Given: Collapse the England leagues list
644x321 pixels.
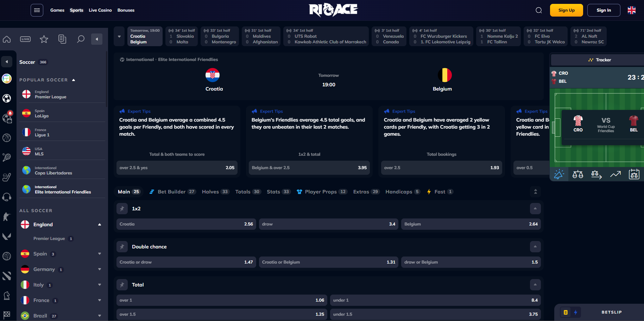Looking at the screenshot, I should pyautogui.click(x=100, y=224).
